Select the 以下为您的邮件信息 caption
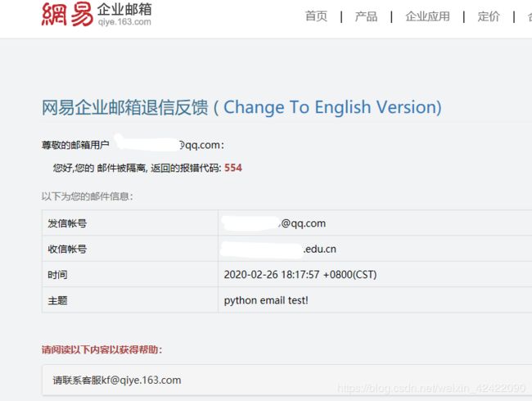The height and width of the screenshot is (401, 532). [88, 196]
